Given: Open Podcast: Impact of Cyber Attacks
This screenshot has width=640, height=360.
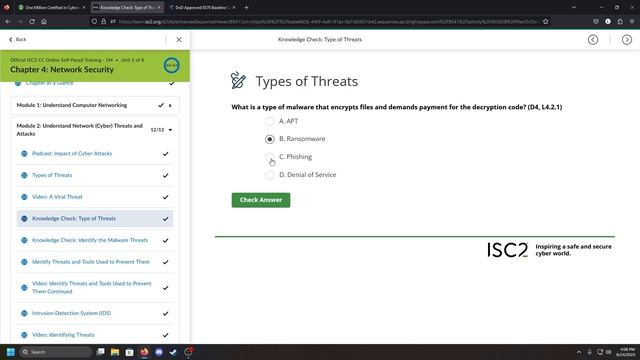Looking at the screenshot, I should (72, 153).
